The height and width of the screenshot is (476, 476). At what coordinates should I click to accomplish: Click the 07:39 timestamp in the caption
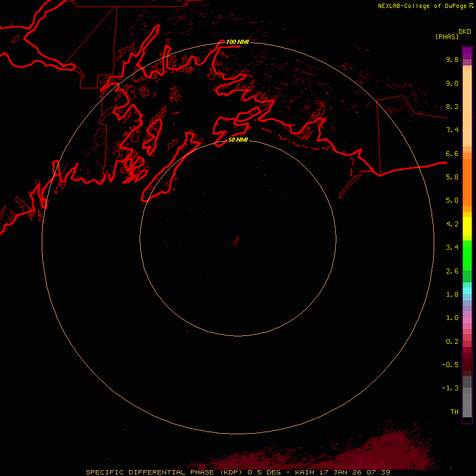click(x=379, y=472)
